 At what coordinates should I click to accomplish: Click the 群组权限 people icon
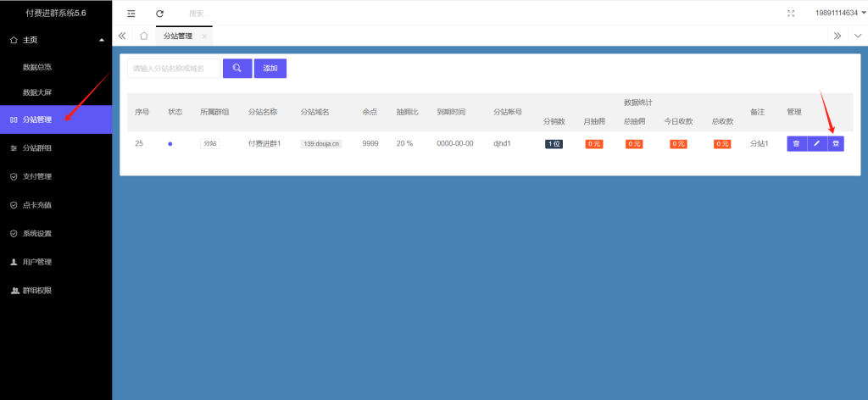(x=15, y=290)
